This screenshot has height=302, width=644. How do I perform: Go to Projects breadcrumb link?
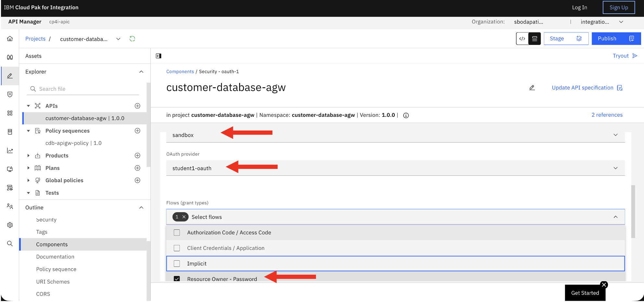[35, 39]
